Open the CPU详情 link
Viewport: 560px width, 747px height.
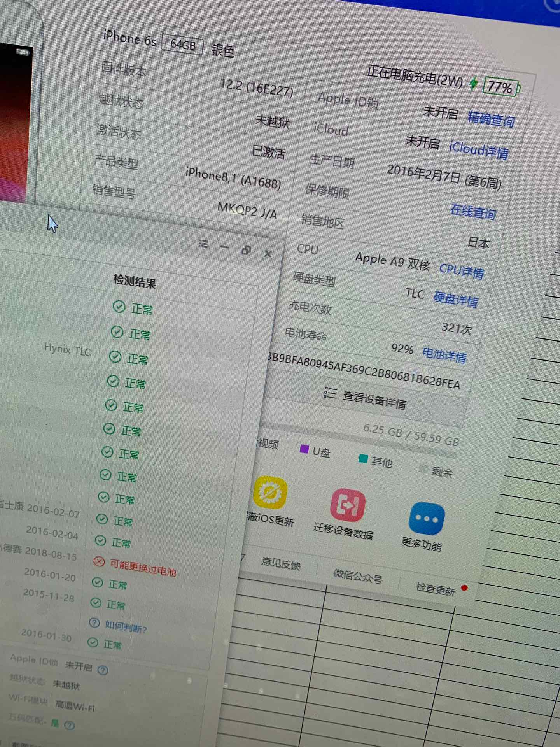(462, 270)
